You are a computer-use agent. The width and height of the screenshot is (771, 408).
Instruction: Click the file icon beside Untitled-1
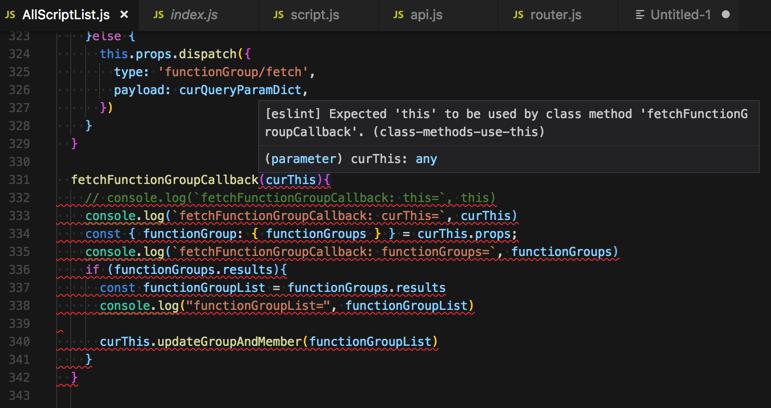point(639,15)
